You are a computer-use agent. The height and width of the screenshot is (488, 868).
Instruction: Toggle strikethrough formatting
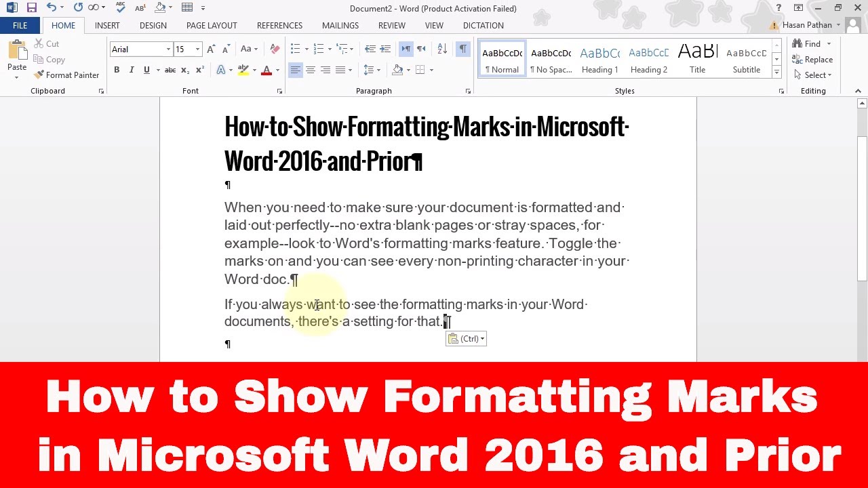pyautogui.click(x=170, y=70)
